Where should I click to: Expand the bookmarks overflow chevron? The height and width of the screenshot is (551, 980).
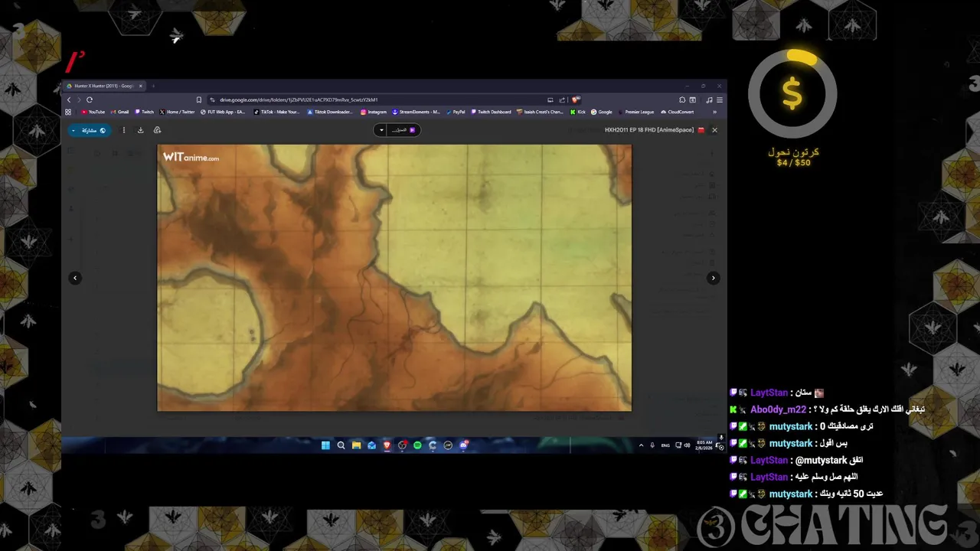714,112
